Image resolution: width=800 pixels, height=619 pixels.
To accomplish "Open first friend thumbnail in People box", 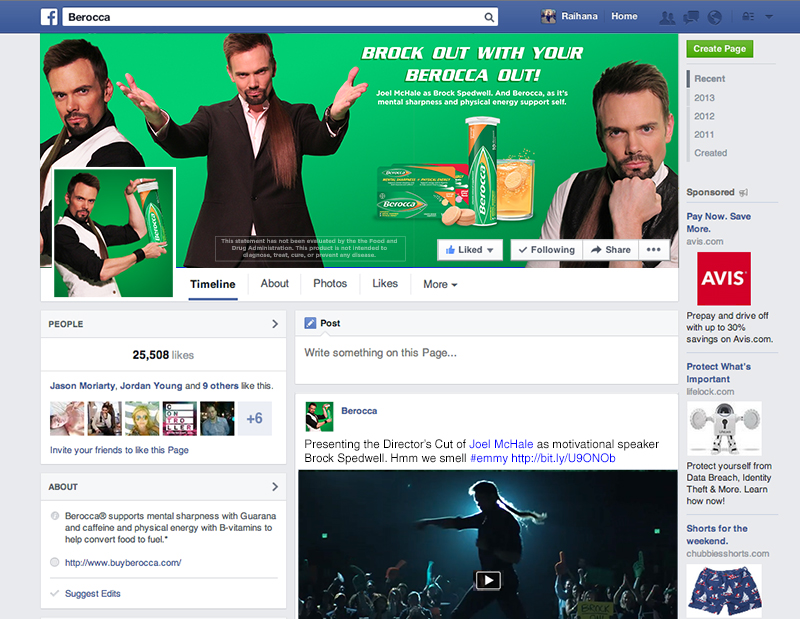I will [x=67, y=418].
